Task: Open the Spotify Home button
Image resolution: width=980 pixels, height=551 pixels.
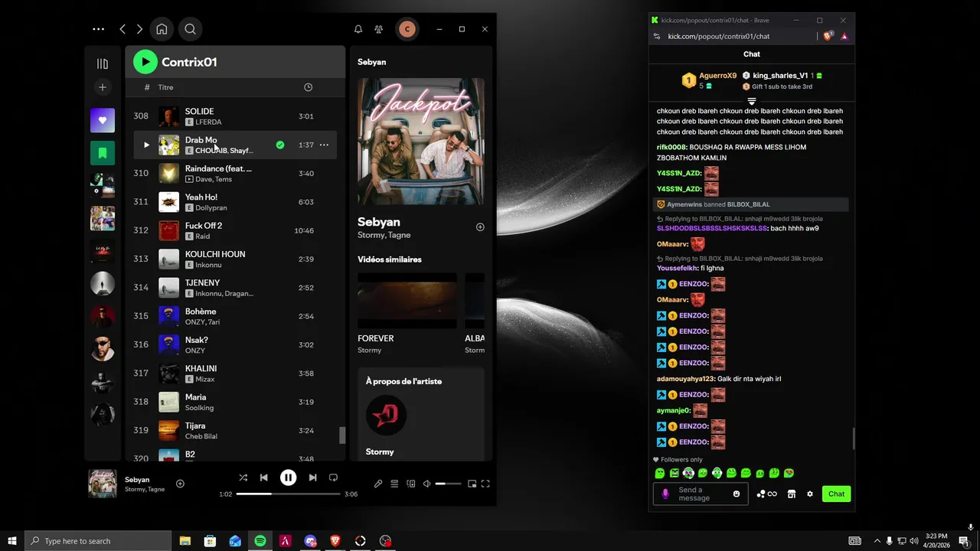Action: tap(162, 29)
